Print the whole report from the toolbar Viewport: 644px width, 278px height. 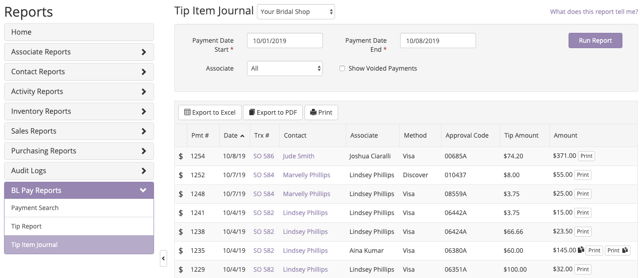point(321,112)
